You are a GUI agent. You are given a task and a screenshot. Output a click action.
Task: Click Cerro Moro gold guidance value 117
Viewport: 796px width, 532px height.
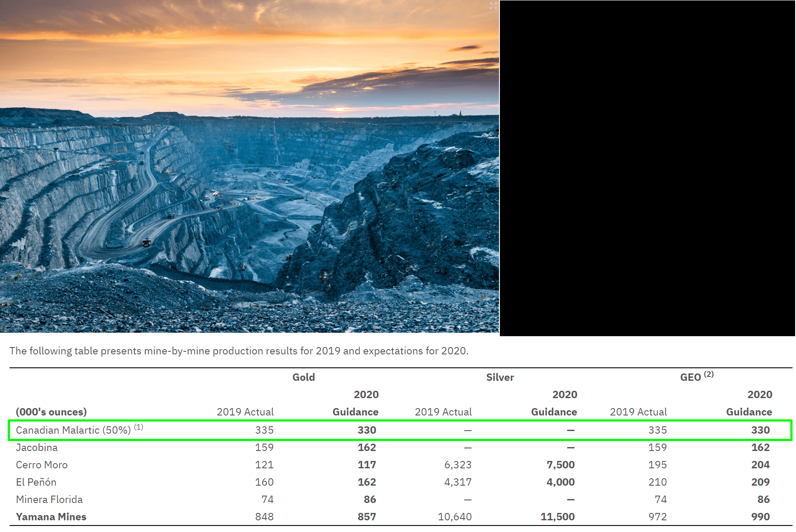click(x=367, y=465)
